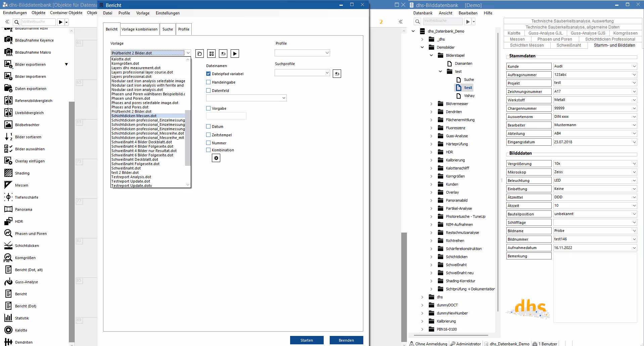644x346 pixels.
Task: Collapse the Bilderstapel folder
Action: 431,55
